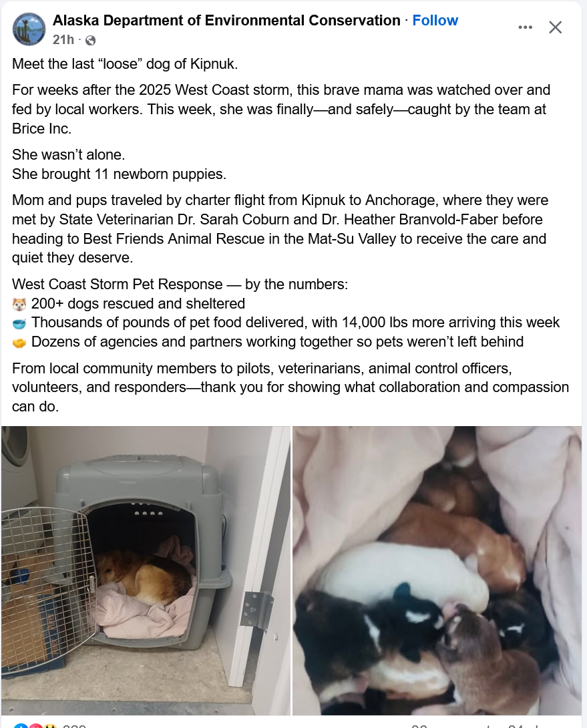Screen dimensions: 587x728
Task: Click the "West Coast Storm Pet Response" heading line
Action: [x=180, y=284]
